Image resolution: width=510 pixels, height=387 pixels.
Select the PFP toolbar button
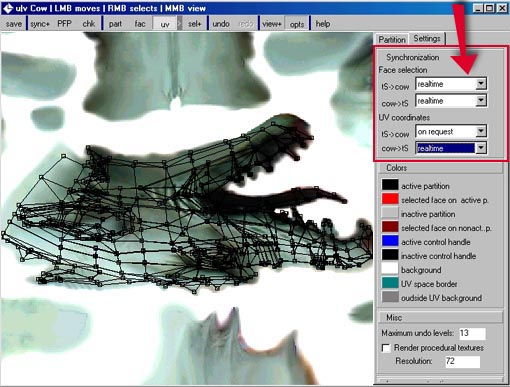click(x=64, y=24)
